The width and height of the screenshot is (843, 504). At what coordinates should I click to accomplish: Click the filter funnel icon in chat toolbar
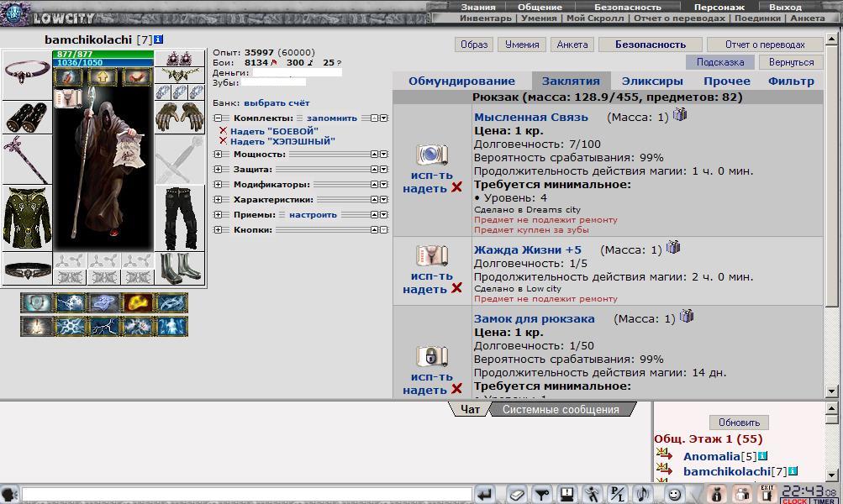[542, 494]
